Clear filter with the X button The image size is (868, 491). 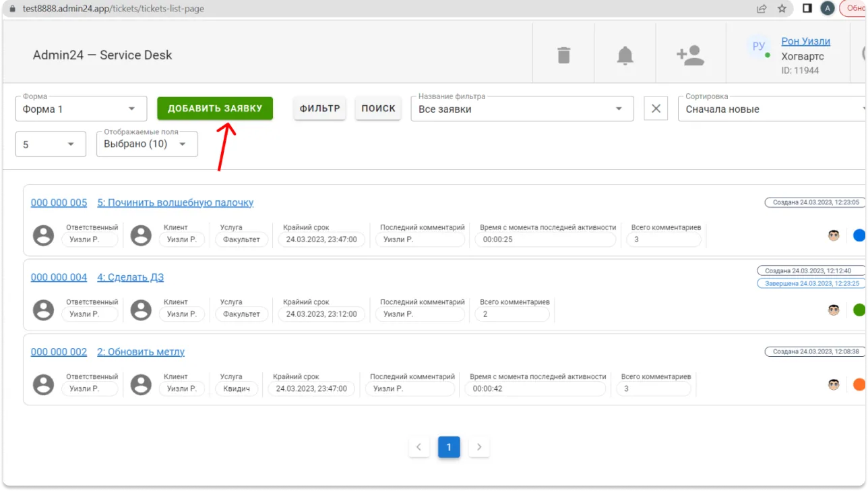point(656,109)
